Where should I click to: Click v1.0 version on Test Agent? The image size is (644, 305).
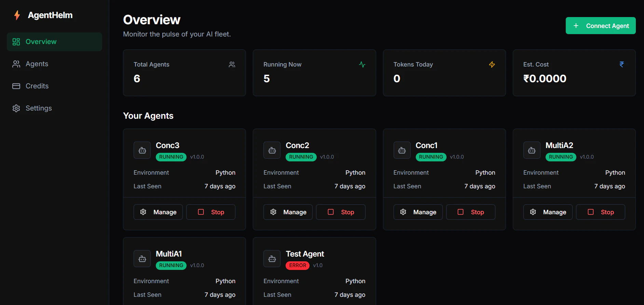pos(318,265)
